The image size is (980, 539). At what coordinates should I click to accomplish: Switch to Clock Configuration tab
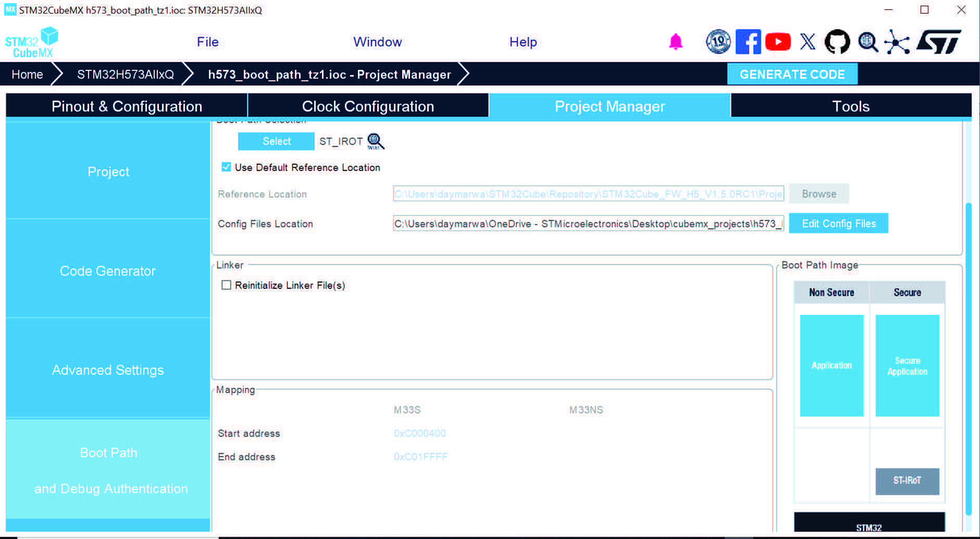pos(368,106)
